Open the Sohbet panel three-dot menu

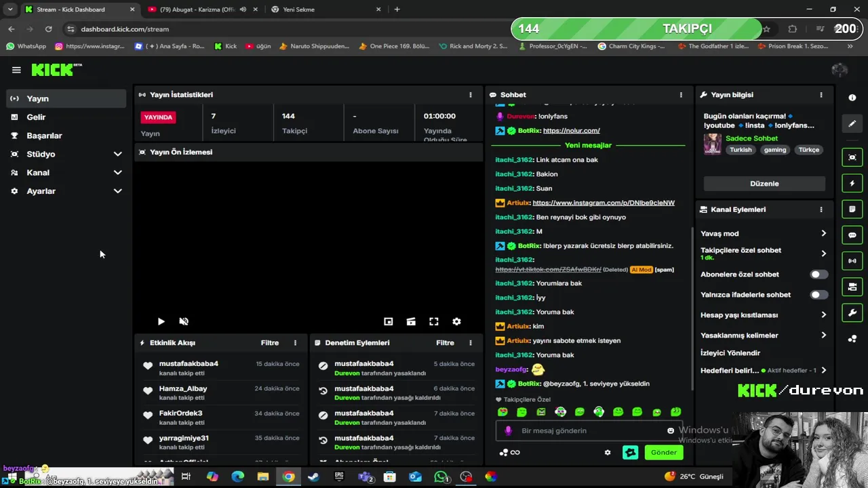point(681,95)
